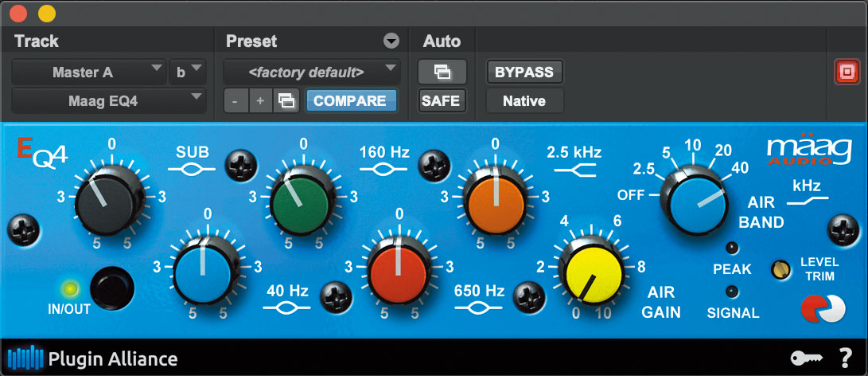
Task: Click the 2.5 position on AIR BAND
Action: click(x=644, y=169)
